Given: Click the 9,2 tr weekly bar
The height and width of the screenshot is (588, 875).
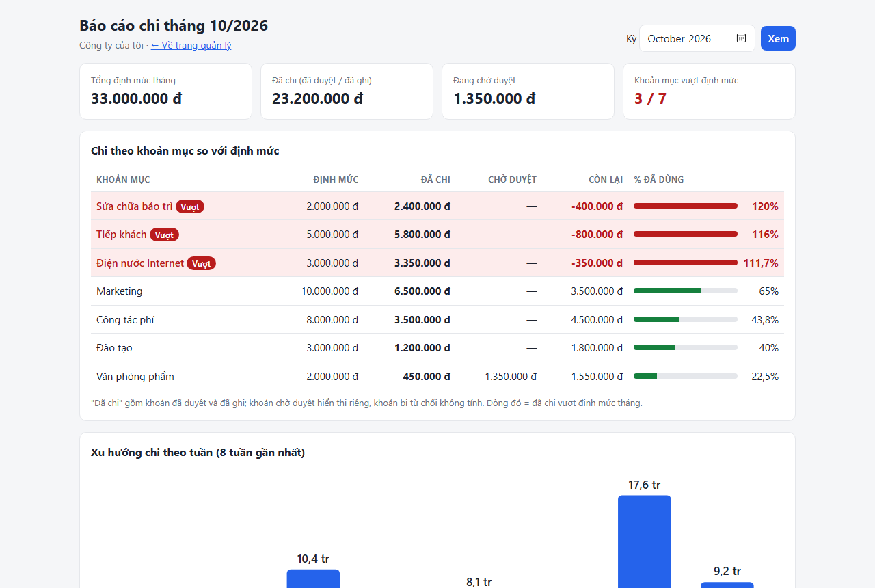Looking at the screenshot, I should pos(727,585).
